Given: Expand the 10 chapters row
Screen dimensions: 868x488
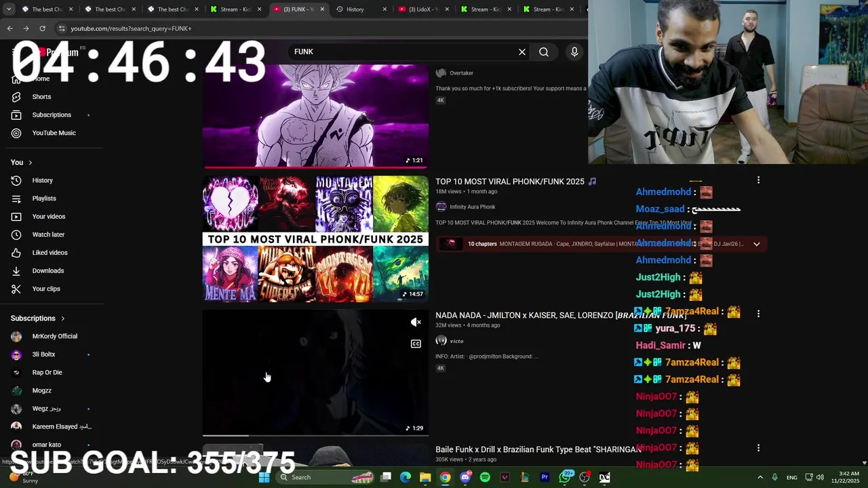Looking at the screenshot, I should click(x=757, y=244).
